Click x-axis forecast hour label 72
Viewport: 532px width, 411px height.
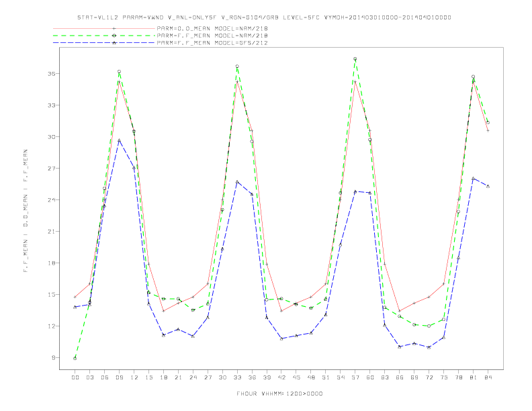[x=429, y=377]
